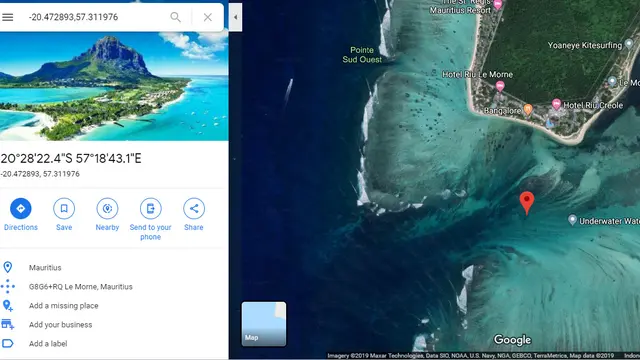This screenshot has height=360, width=640.
Task: Select Add a missing place
Action: click(63, 306)
